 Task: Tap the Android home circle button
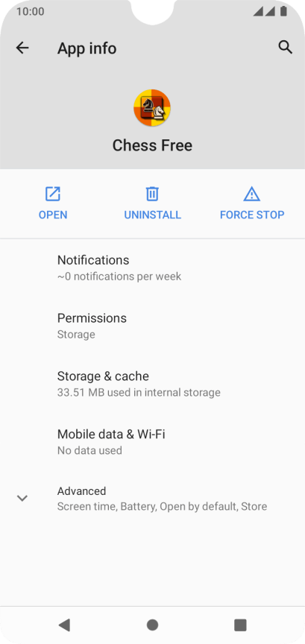(152, 625)
